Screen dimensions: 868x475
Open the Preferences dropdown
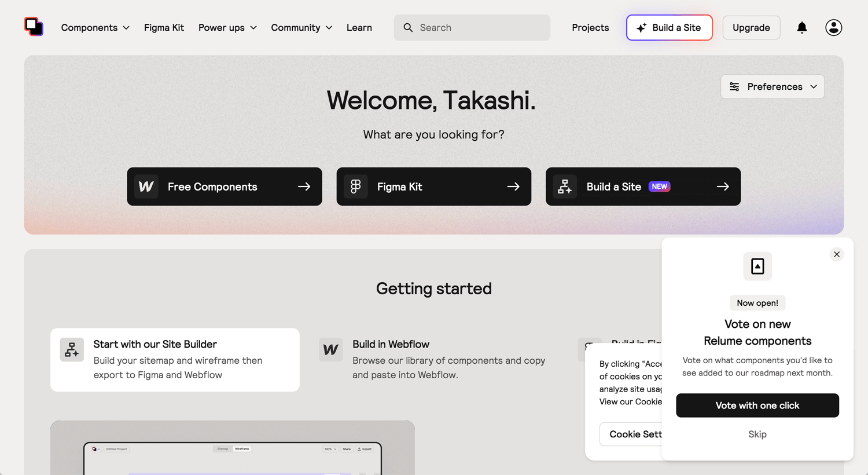[773, 86]
